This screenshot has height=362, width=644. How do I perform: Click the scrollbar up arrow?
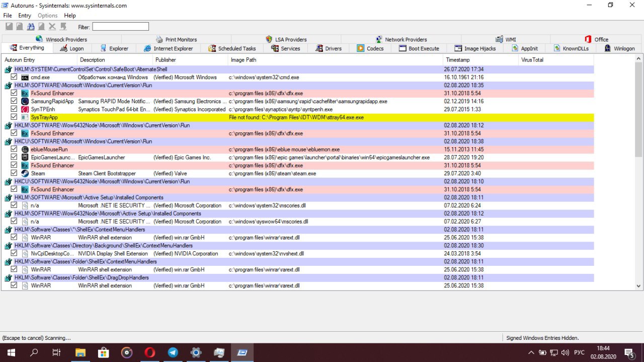pos(639,59)
